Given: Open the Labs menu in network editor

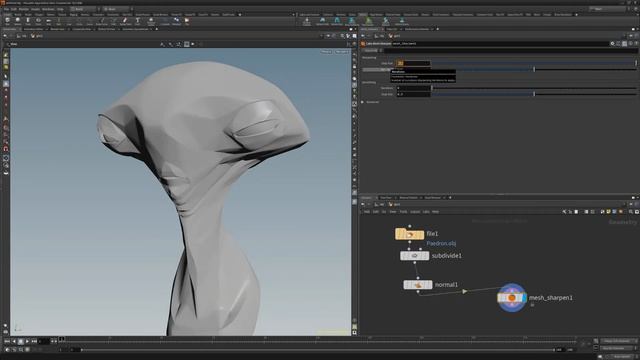Looking at the screenshot, I should pos(426,212).
